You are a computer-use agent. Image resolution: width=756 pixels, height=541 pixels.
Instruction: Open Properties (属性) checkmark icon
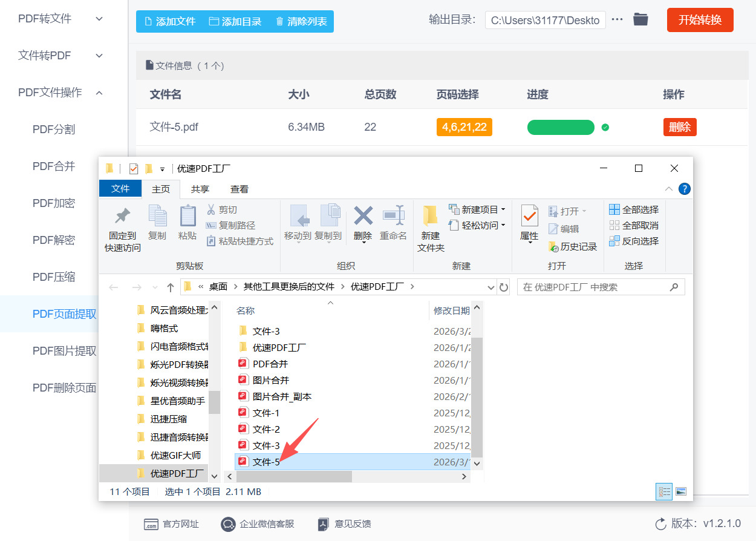point(529,216)
